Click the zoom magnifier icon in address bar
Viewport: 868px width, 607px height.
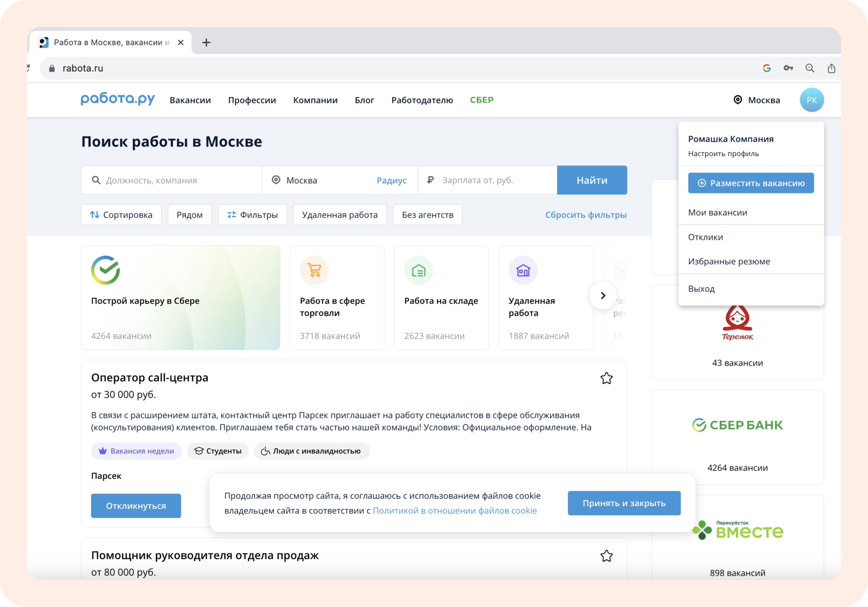(810, 68)
